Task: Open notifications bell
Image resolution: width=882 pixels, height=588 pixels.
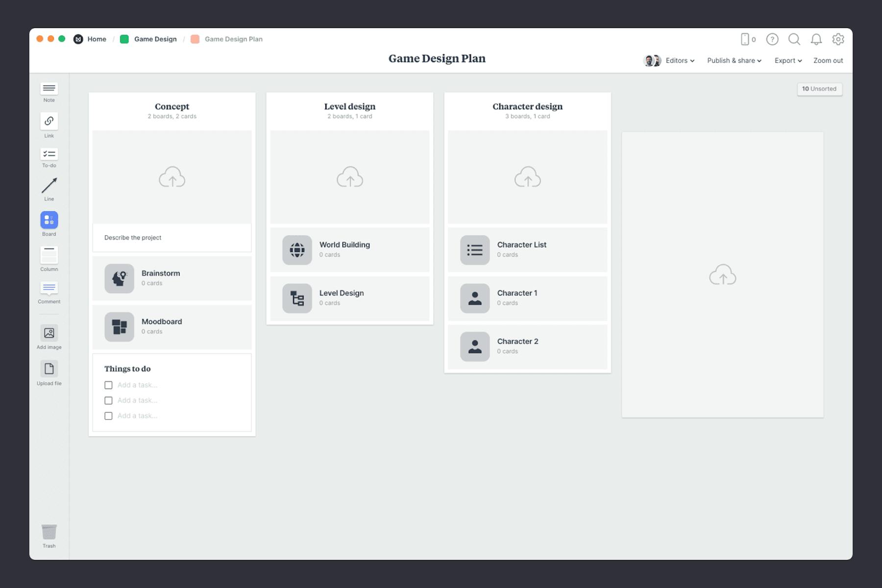Action: tap(817, 39)
